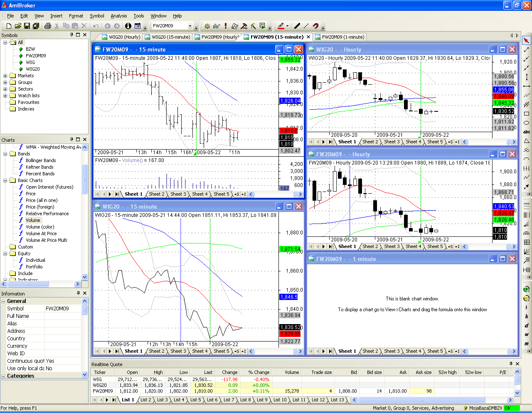Click the zoom out magnifier icon

coord(526,298)
